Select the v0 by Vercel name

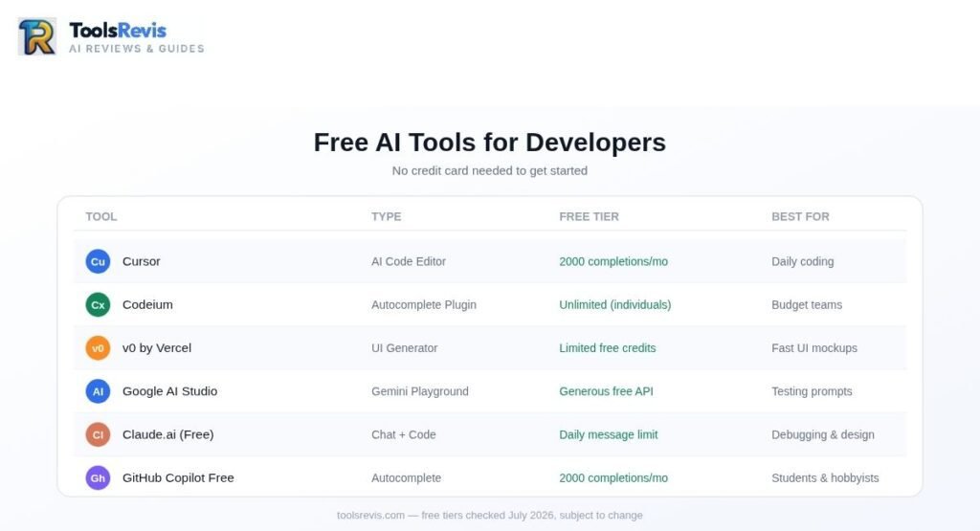coord(157,348)
